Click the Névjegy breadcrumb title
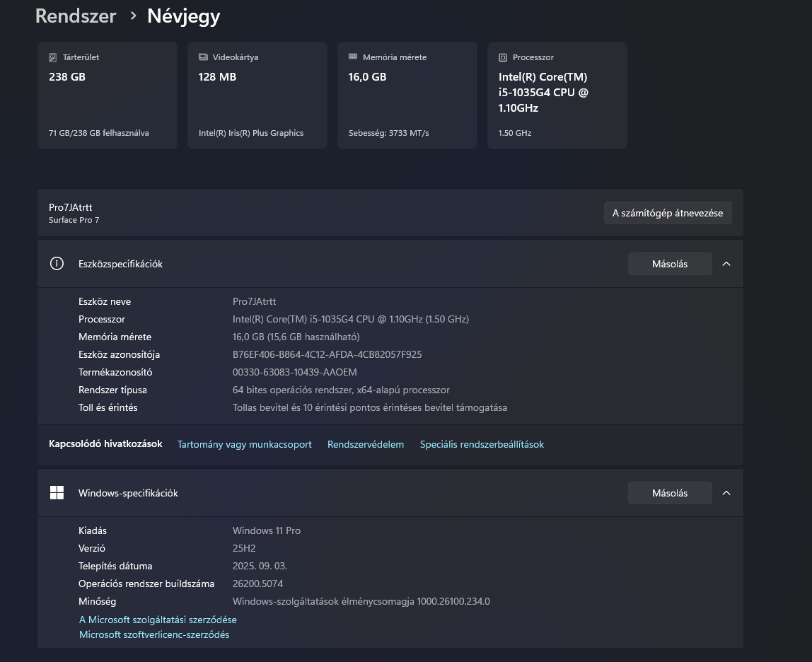Image resolution: width=812 pixels, height=662 pixels. coord(184,16)
